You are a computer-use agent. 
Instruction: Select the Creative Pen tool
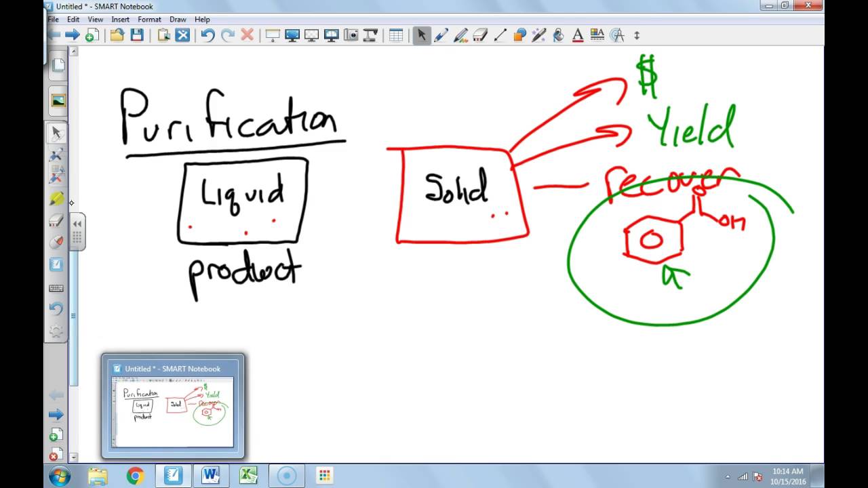click(461, 35)
